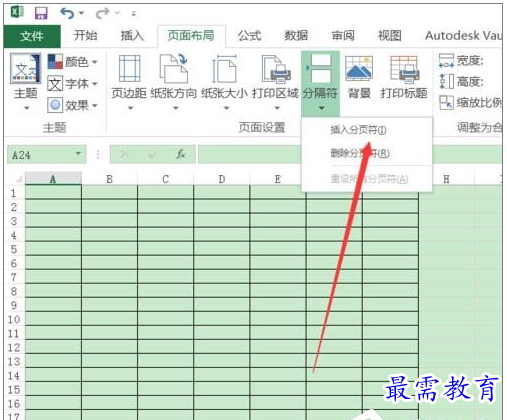Click the 缩放比例 scale icon

446,103
